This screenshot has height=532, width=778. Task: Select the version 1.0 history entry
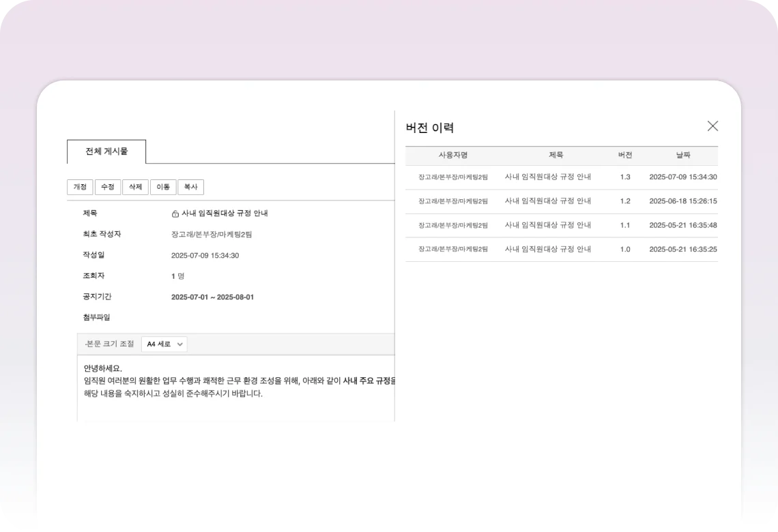[561, 250]
